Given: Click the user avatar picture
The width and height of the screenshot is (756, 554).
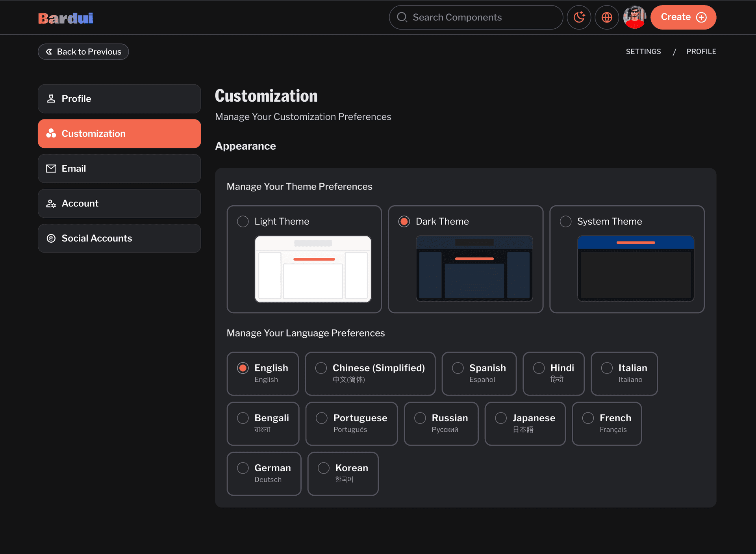Looking at the screenshot, I should point(634,17).
